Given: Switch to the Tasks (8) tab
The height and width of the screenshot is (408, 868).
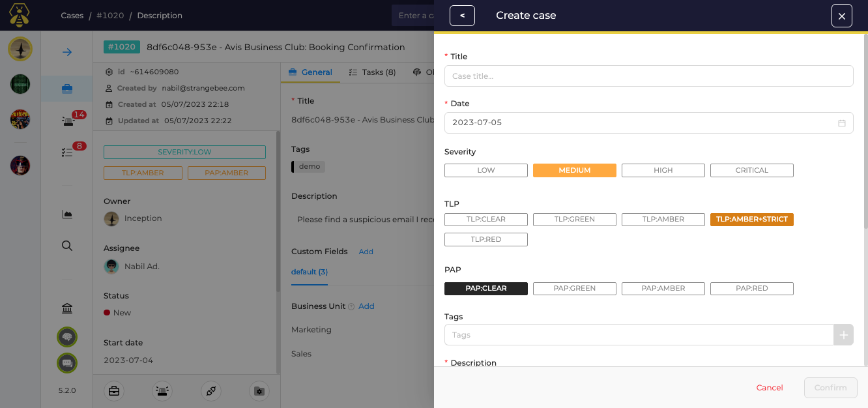Looking at the screenshot, I should coord(372,72).
